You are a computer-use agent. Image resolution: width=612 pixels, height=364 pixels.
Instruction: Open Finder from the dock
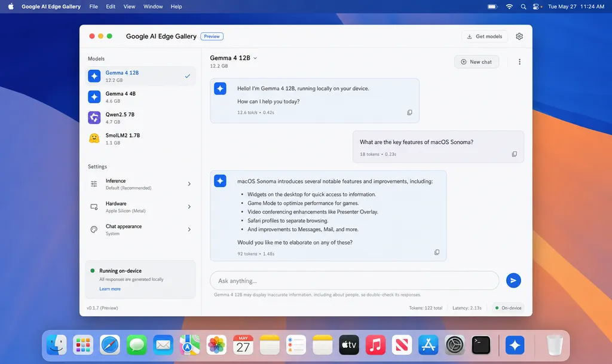57,345
